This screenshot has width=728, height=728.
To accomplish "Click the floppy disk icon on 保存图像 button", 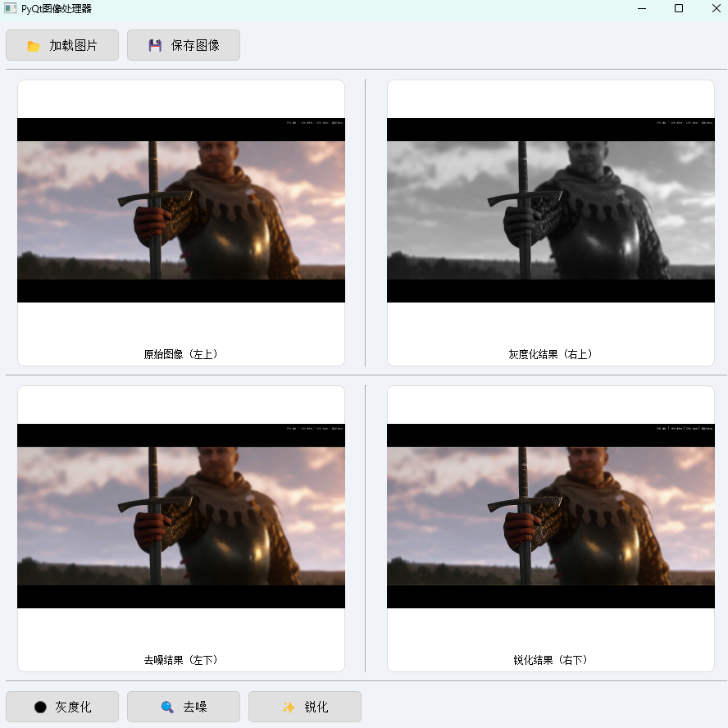I will click(153, 45).
